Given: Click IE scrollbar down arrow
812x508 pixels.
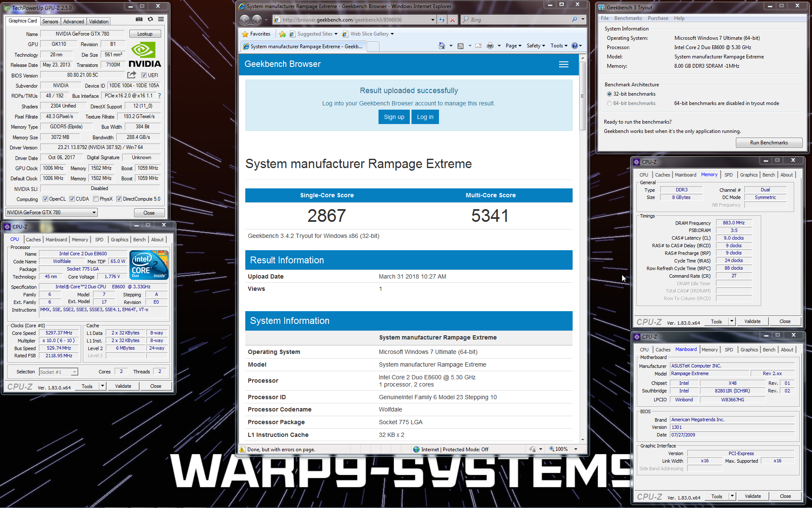Looking at the screenshot, I should click(x=582, y=439).
